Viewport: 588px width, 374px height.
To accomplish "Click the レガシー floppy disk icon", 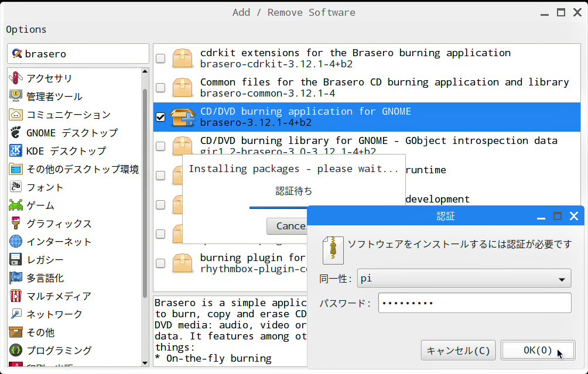I will (x=16, y=260).
